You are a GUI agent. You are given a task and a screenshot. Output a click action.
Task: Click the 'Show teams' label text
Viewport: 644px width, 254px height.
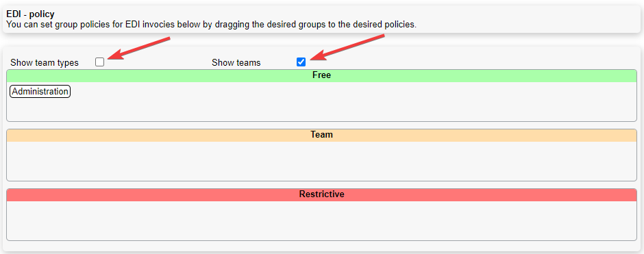(x=236, y=63)
